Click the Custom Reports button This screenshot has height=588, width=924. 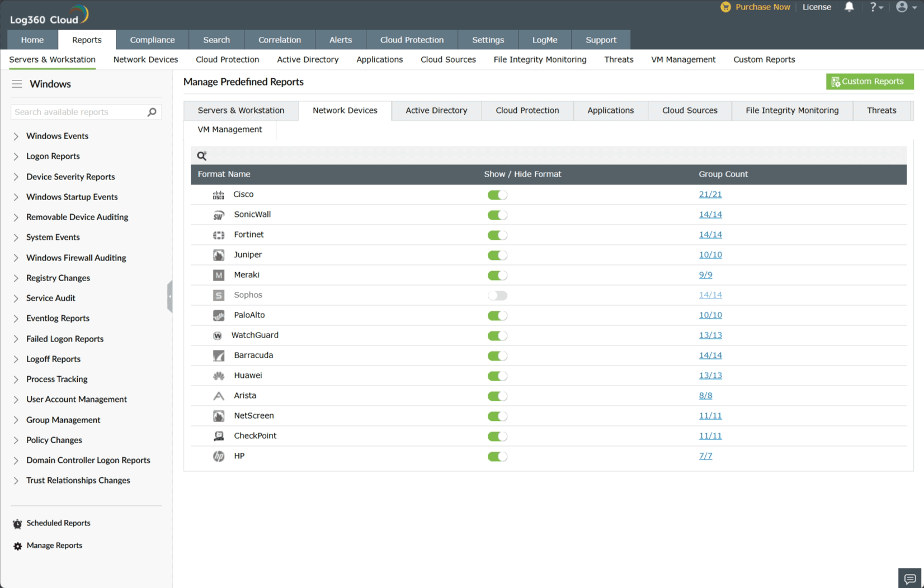click(869, 81)
